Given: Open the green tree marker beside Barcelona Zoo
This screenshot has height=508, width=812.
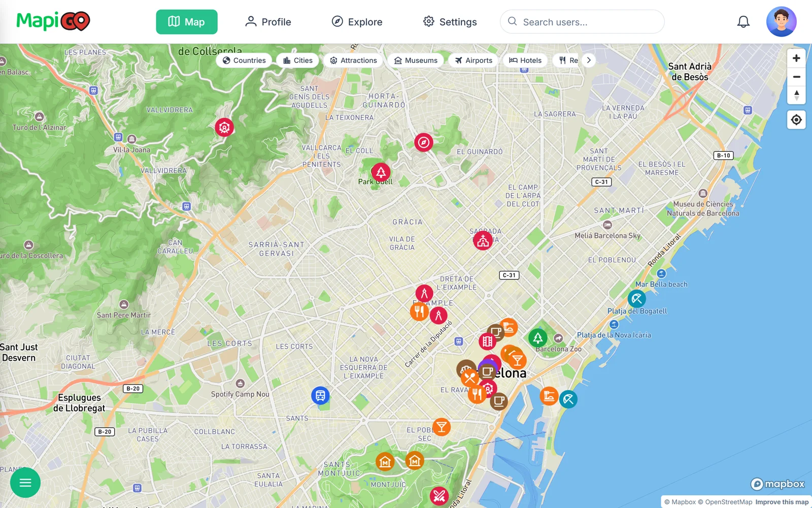Looking at the screenshot, I should (537, 338).
